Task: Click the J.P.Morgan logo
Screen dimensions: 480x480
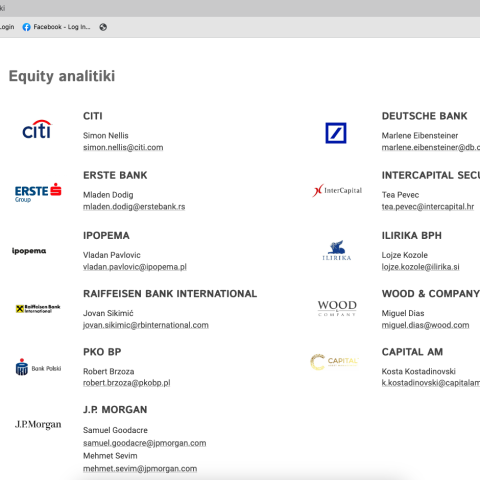Action: tap(38, 425)
